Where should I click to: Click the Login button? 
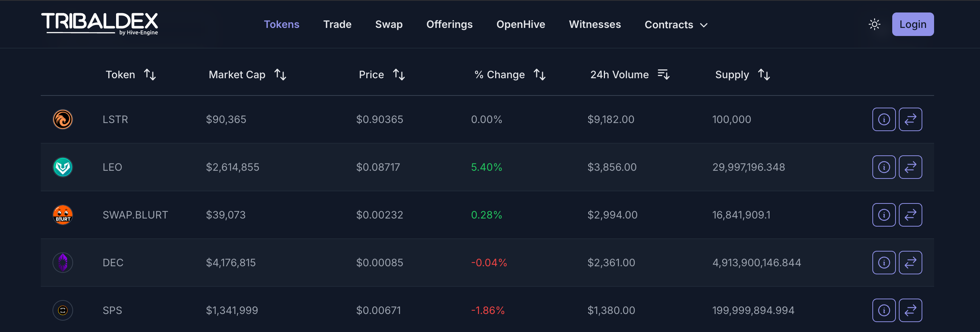(x=913, y=24)
